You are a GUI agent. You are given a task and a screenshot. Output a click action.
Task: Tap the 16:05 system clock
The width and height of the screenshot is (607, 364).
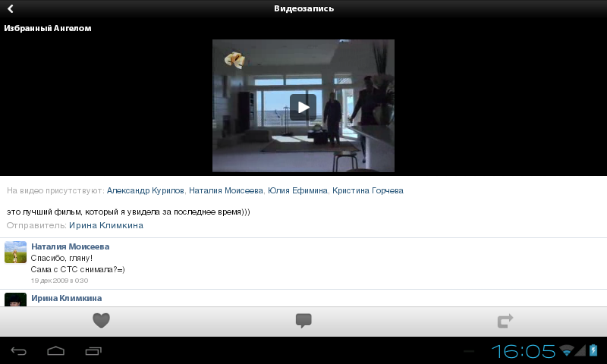tap(524, 350)
